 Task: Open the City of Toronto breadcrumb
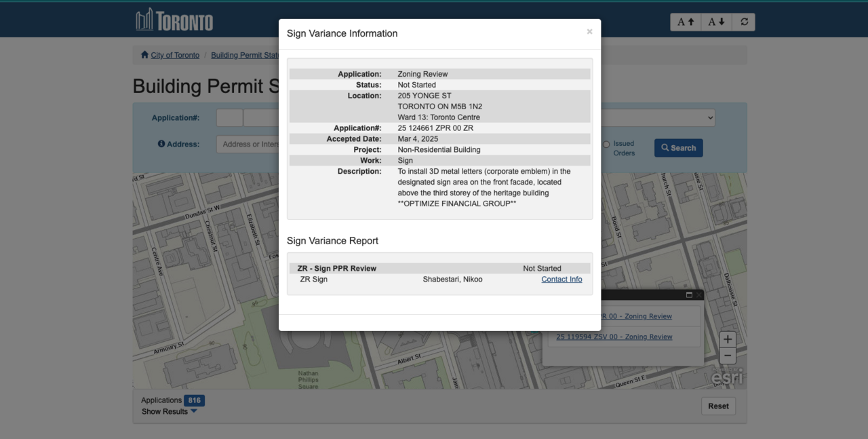click(x=175, y=55)
